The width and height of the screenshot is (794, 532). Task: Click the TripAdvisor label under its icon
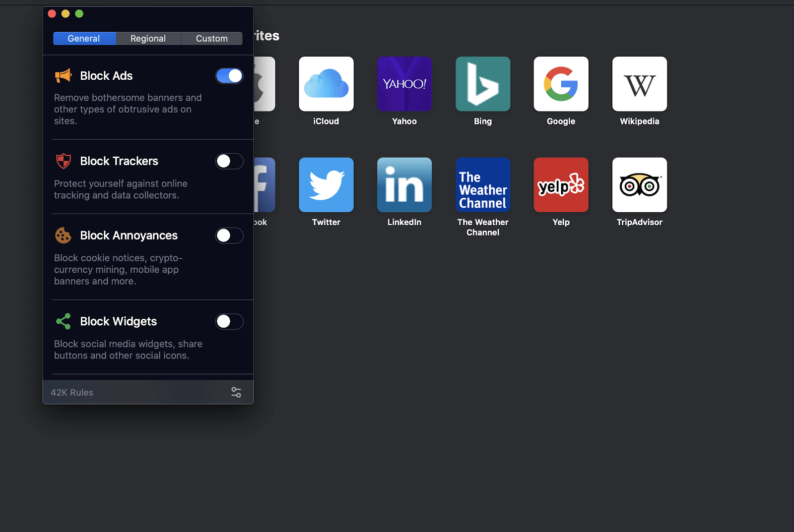click(640, 222)
